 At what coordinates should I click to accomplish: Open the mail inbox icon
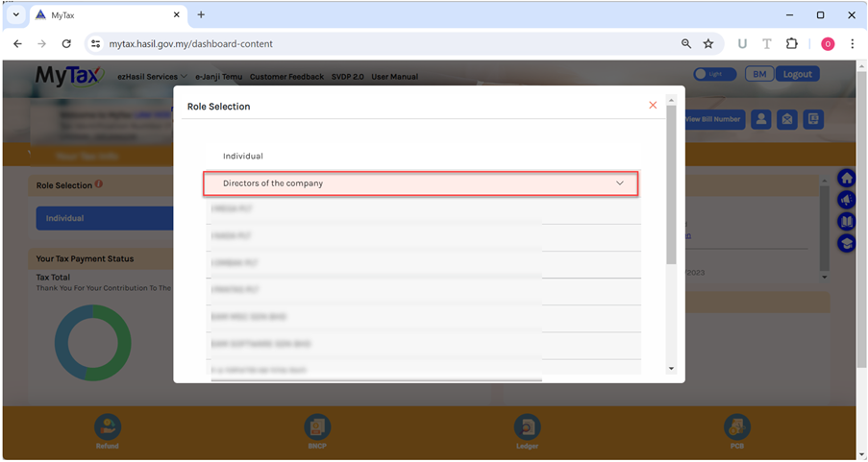pyautogui.click(x=787, y=119)
